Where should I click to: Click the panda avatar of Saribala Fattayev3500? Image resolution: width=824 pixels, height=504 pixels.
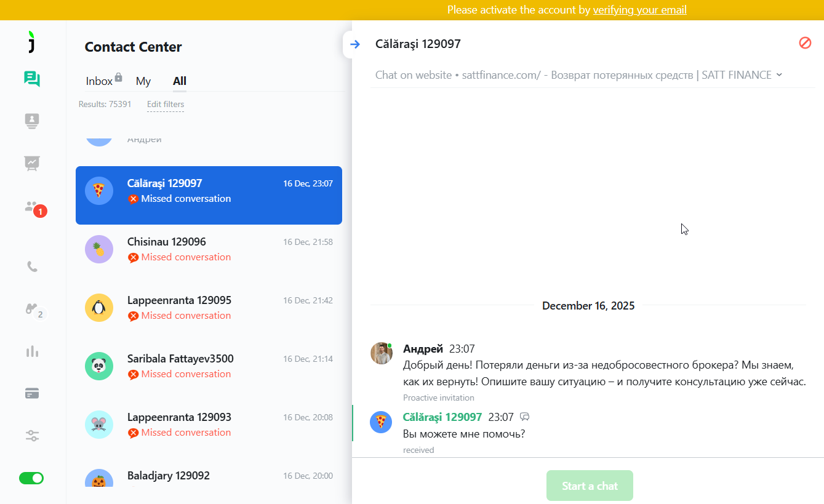[99, 366]
